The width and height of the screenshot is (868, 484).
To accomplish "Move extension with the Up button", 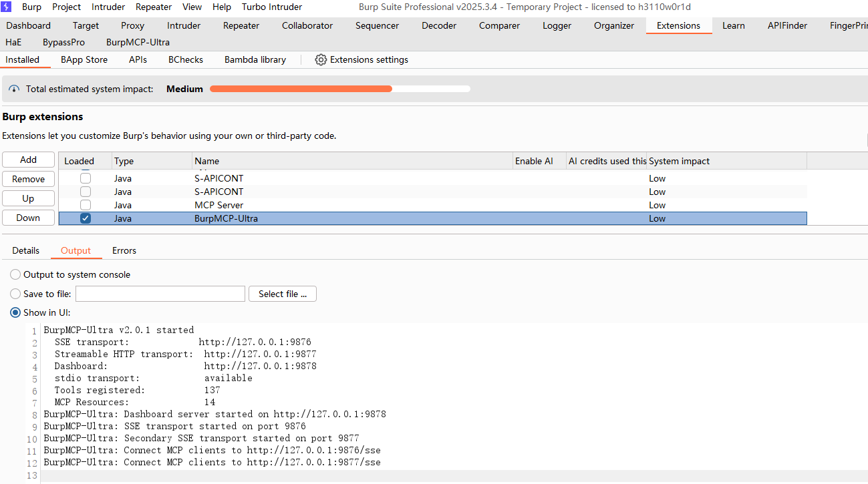I will pyautogui.click(x=28, y=198).
